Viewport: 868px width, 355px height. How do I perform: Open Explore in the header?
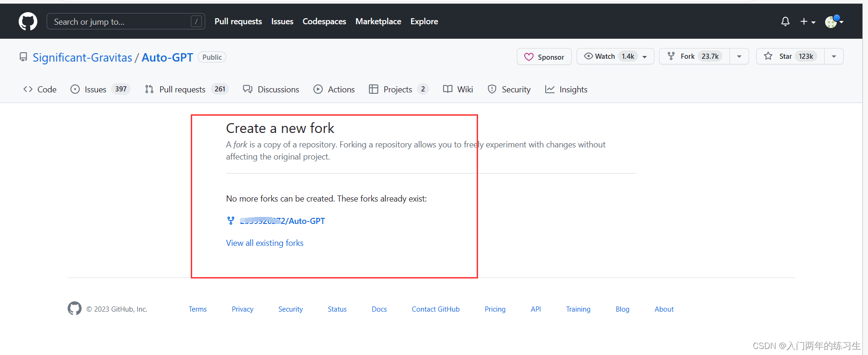tap(424, 21)
